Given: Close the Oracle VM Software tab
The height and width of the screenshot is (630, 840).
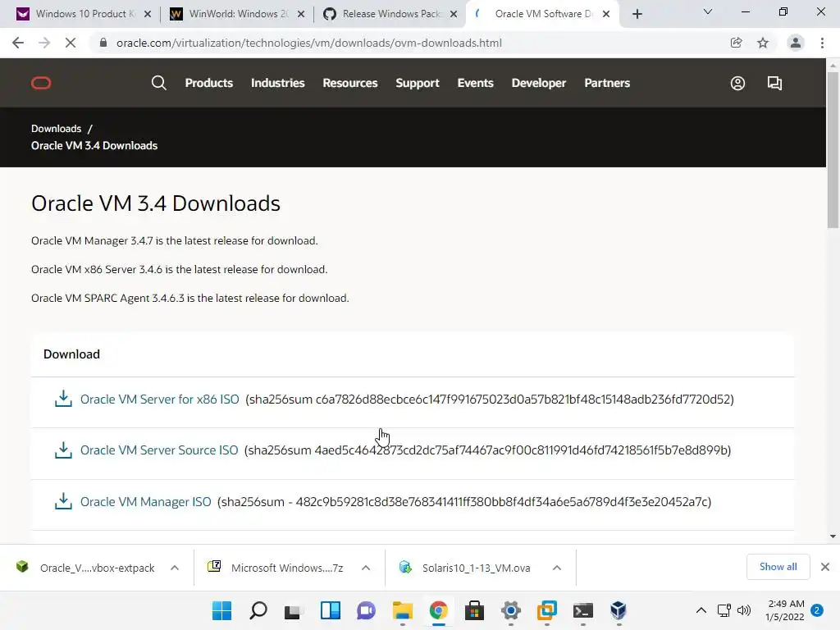Looking at the screenshot, I should tap(606, 14).
